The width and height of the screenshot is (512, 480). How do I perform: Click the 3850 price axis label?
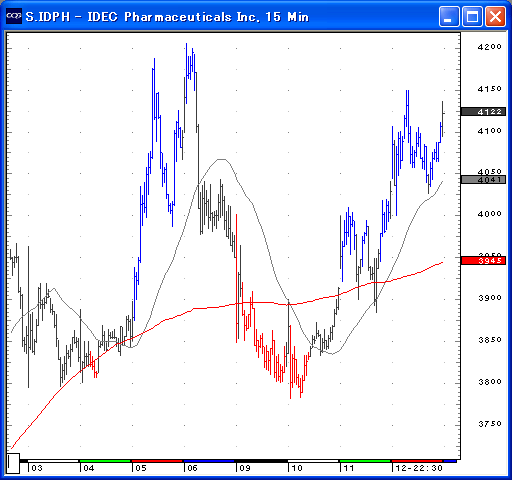489,340
